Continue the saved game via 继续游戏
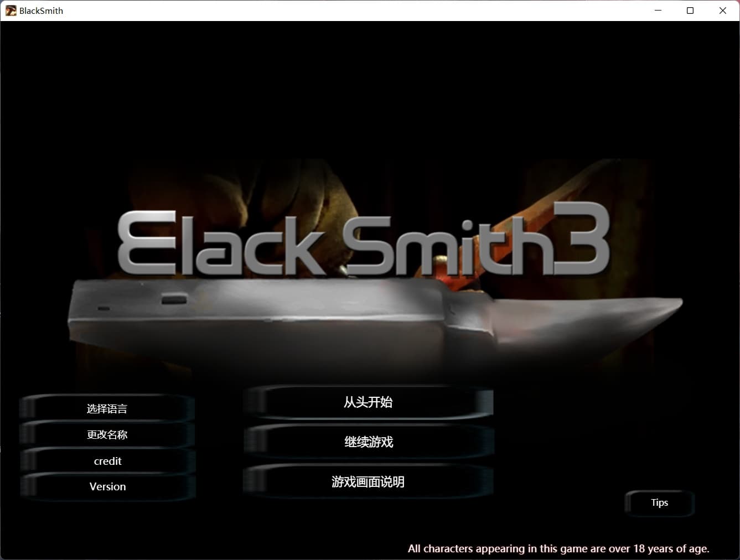The width and height of the screenshot is (740, 560). coord(368,442)
